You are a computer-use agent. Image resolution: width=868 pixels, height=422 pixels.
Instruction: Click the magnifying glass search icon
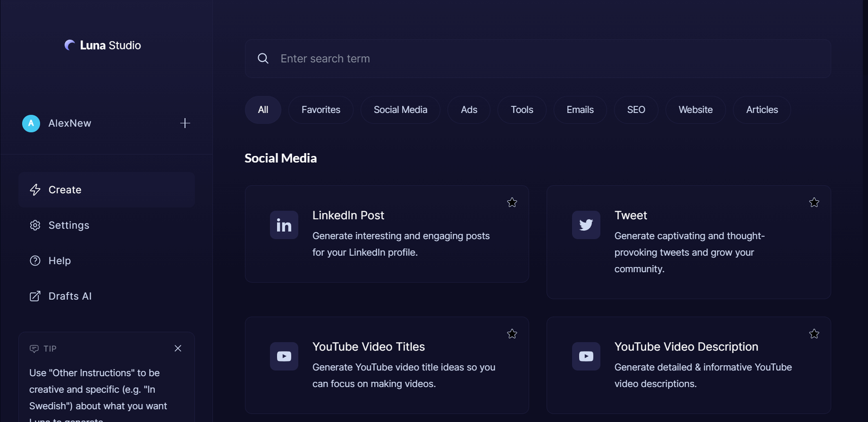click(263, 58)
